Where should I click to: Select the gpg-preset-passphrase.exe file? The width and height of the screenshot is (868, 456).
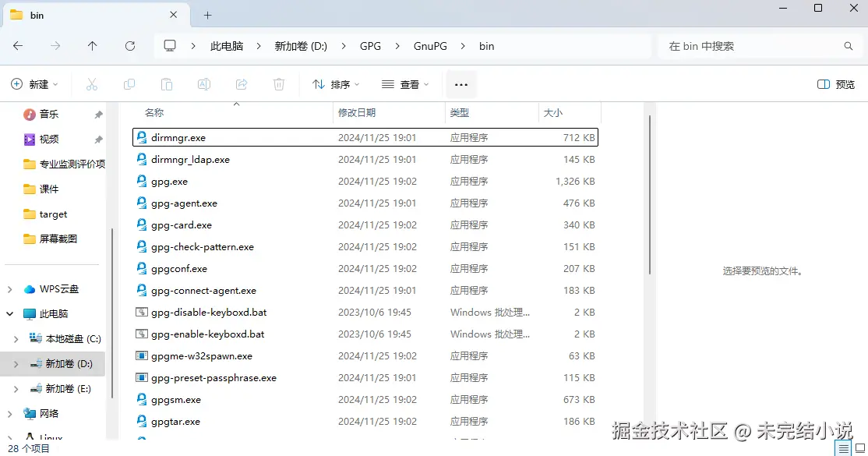click(x=365, y=378)
